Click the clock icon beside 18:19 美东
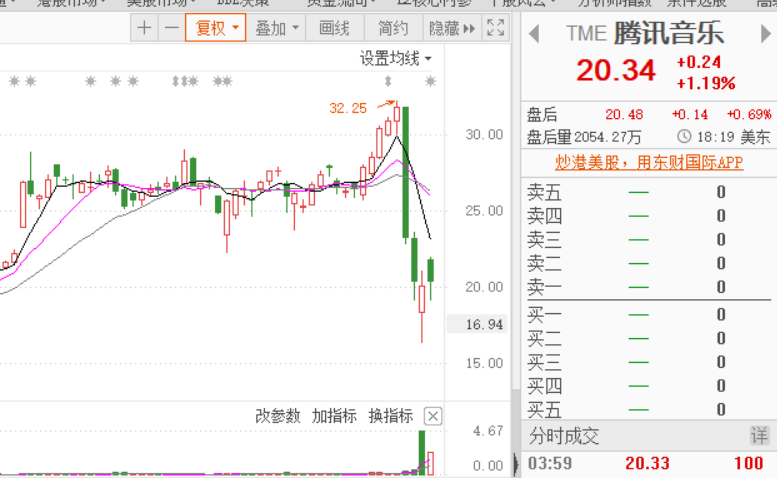 [x=684, y=136]
